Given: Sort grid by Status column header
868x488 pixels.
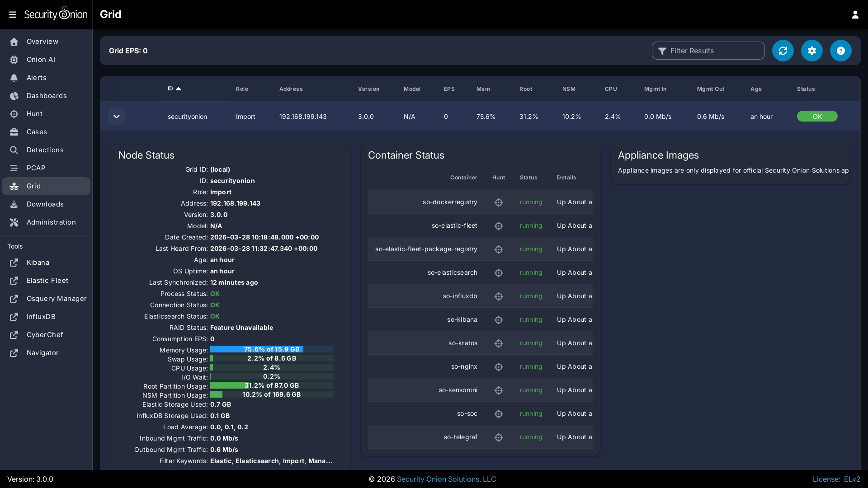Looking at the screenshot, I should click(x=806, y=89).
